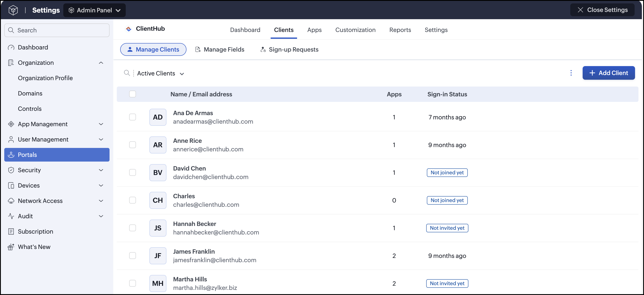Open Organization Profile in sidebar
This screenshot has height=295, width=644.
click(45, 78)
